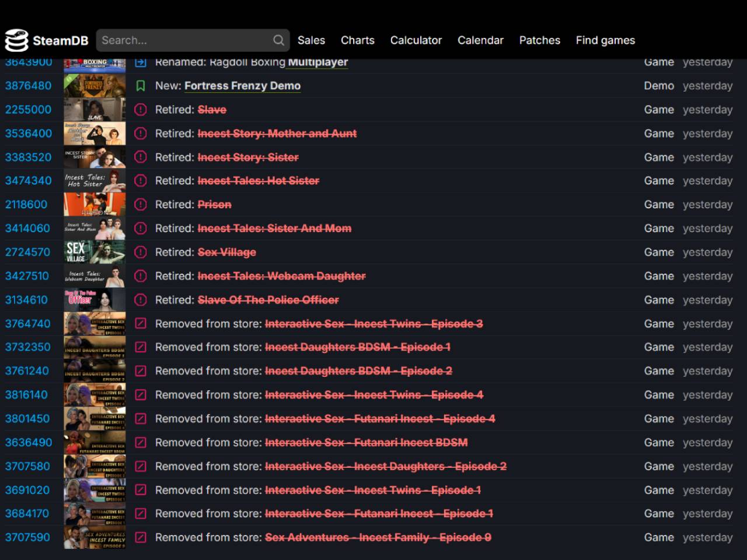Open app ID 3427510 link
Screen dimensions: 747x560
[x=27, y=276]
